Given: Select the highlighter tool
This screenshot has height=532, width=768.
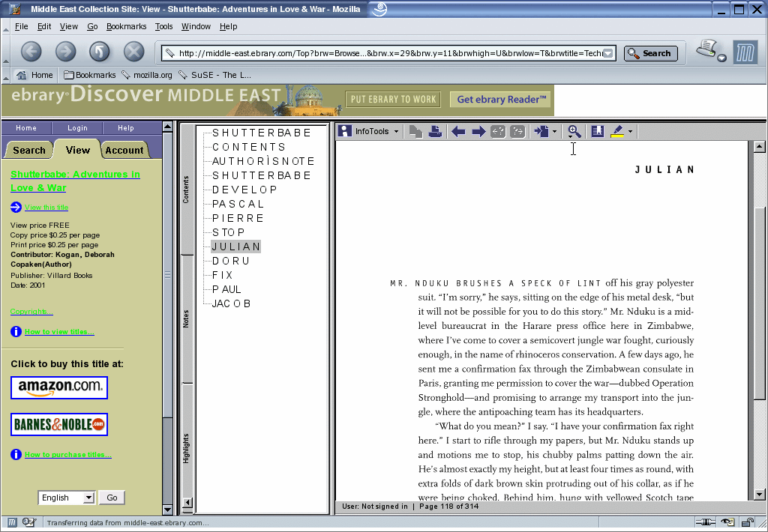Looking at the screenshot, I should pyautogui.click(x=616, y=131).
